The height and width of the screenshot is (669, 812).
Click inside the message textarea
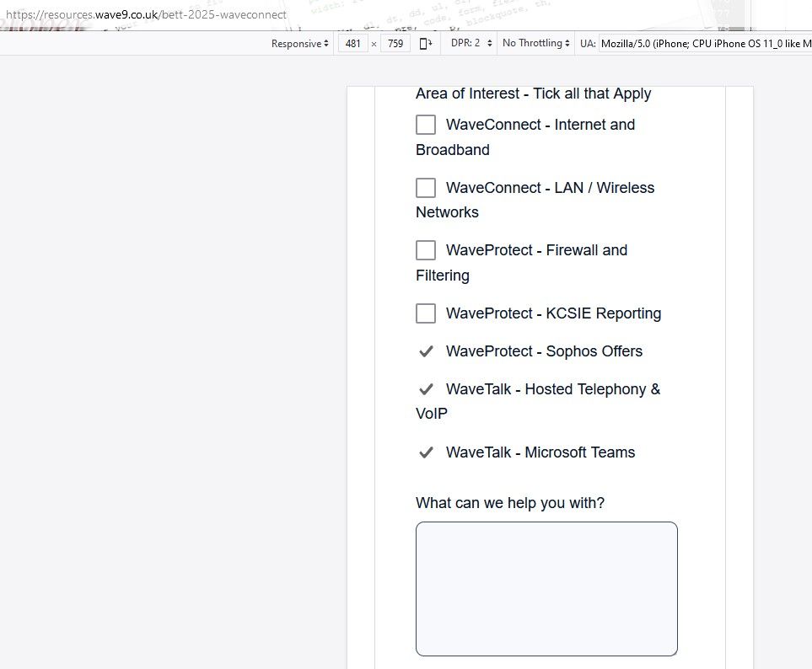546,588
